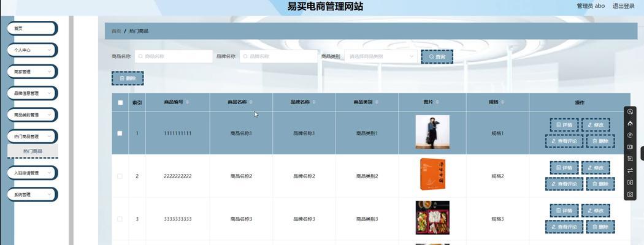Click the 索引 column header

click(137, 103)
